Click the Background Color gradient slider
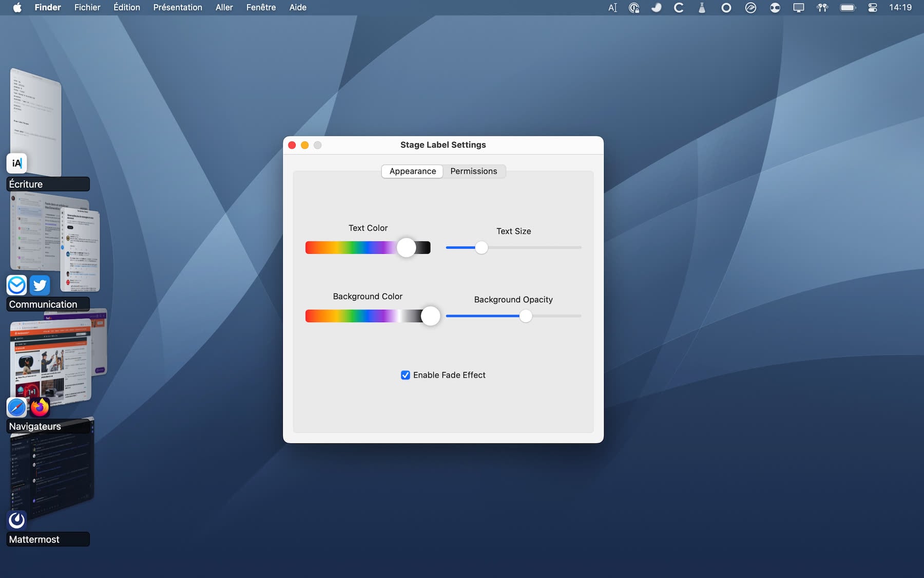 point(368,316)
